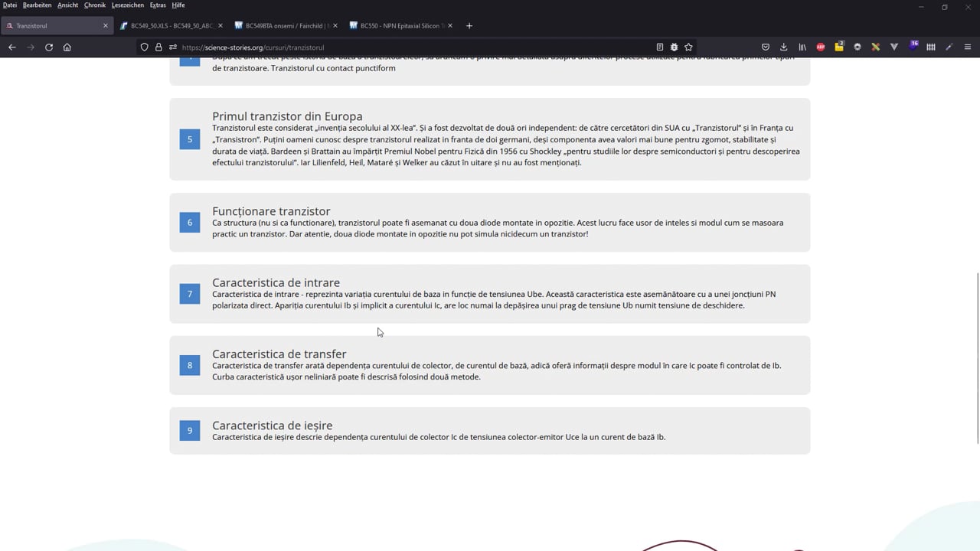Reload the page with the refresh icon
Image resolution: width=980 pixels, height=551 pixels.
(x=49, y=47)
